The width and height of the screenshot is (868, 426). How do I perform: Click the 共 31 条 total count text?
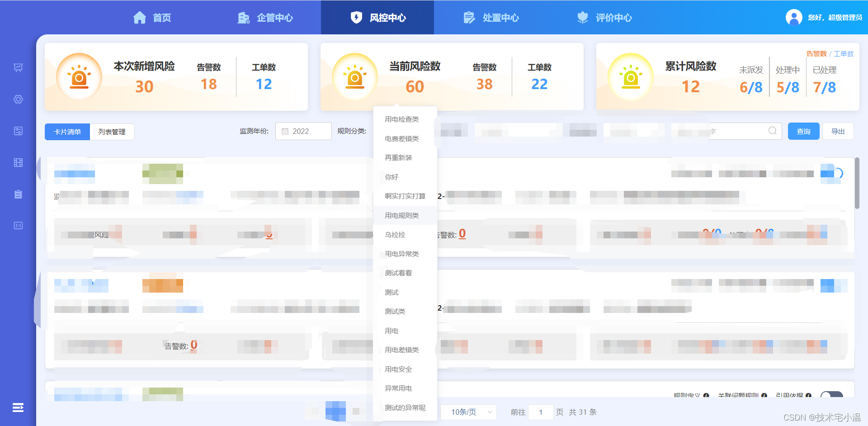click(583, 412)
